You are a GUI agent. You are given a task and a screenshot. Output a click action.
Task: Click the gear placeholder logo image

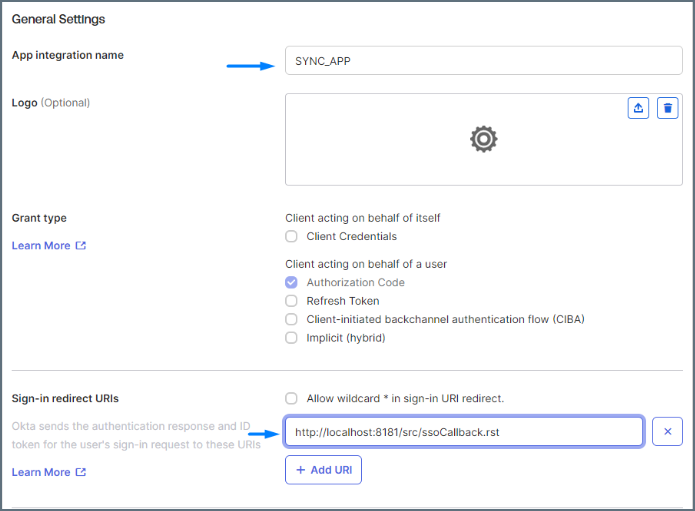tap(484, 139)
